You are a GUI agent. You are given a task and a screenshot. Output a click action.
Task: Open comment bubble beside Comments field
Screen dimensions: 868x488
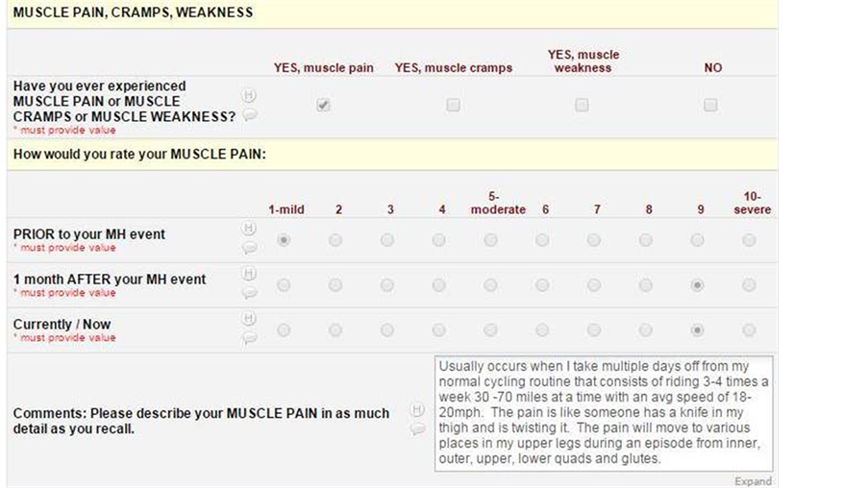point(418,428)
